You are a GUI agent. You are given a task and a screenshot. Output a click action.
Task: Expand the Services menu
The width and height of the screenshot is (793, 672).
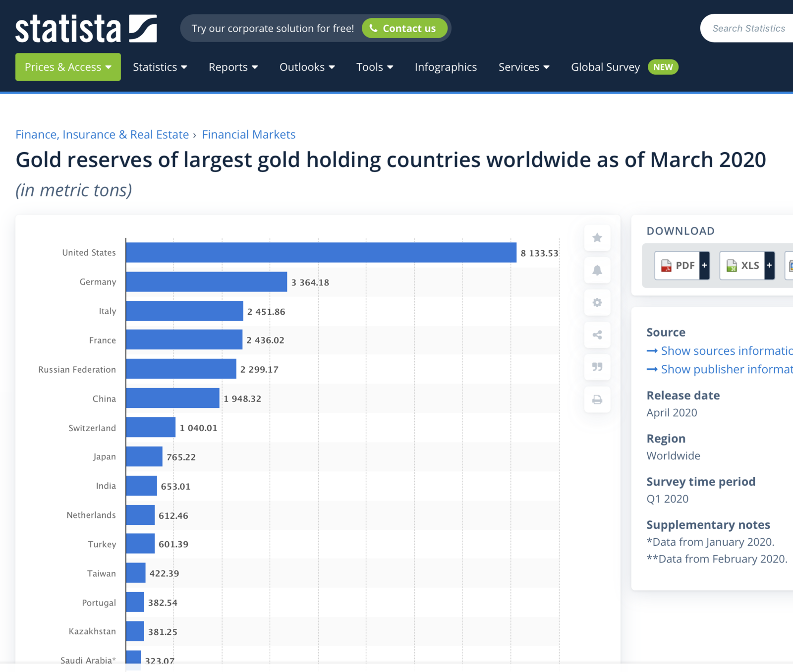(x=524, y=67)
